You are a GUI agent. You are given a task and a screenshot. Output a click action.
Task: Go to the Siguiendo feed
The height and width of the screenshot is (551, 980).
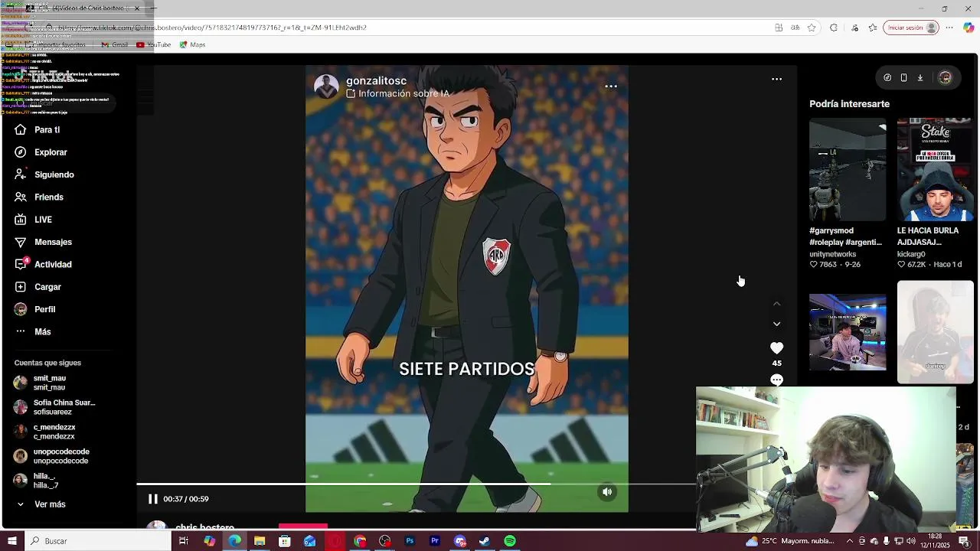[44, 174]
